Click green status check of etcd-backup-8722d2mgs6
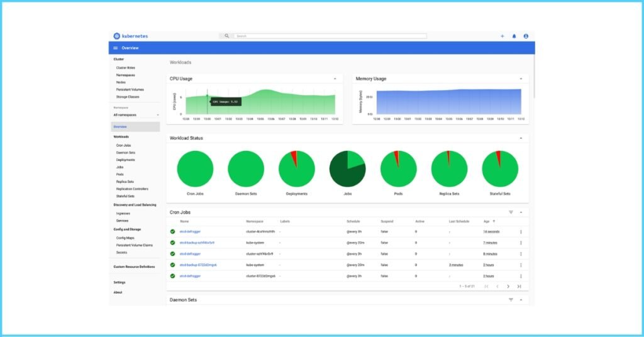 pyautogui.click(x=172, y=265)
